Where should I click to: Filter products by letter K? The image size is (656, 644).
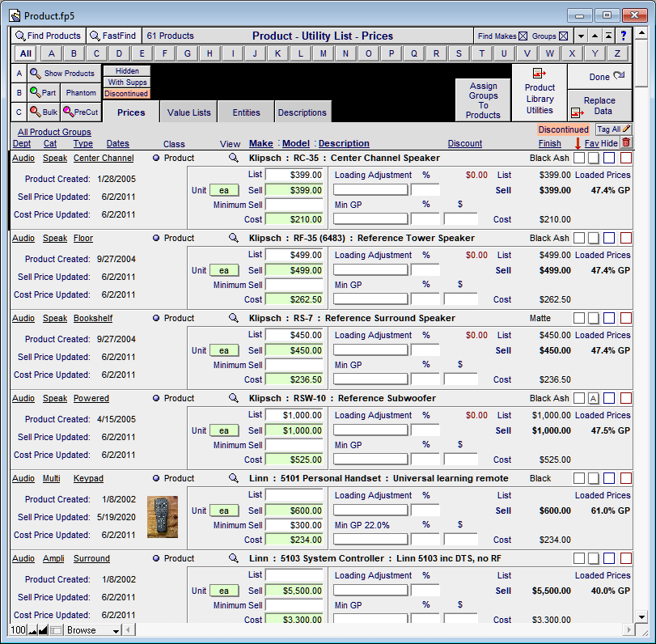277,53
